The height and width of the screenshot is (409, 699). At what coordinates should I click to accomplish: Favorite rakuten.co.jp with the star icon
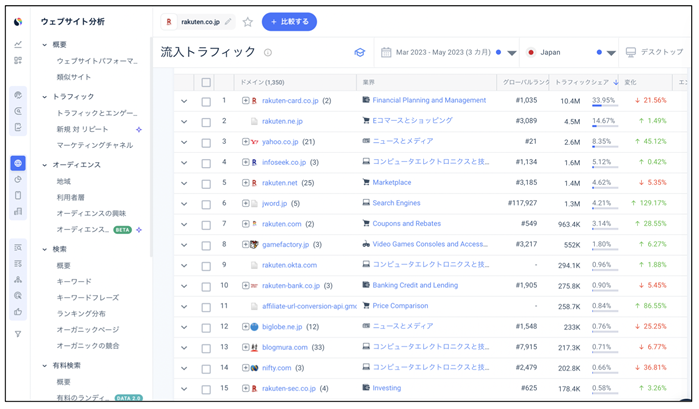point(248,22)
